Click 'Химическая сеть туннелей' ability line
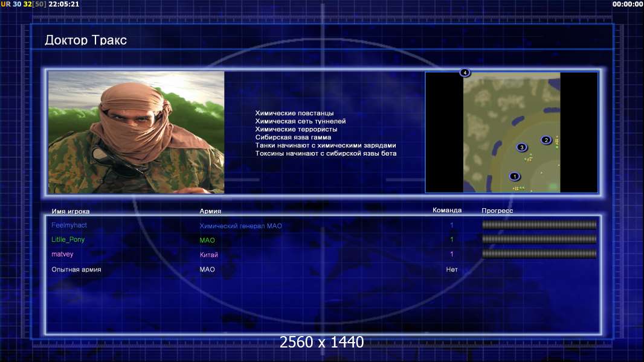 [x=300, y=121]
